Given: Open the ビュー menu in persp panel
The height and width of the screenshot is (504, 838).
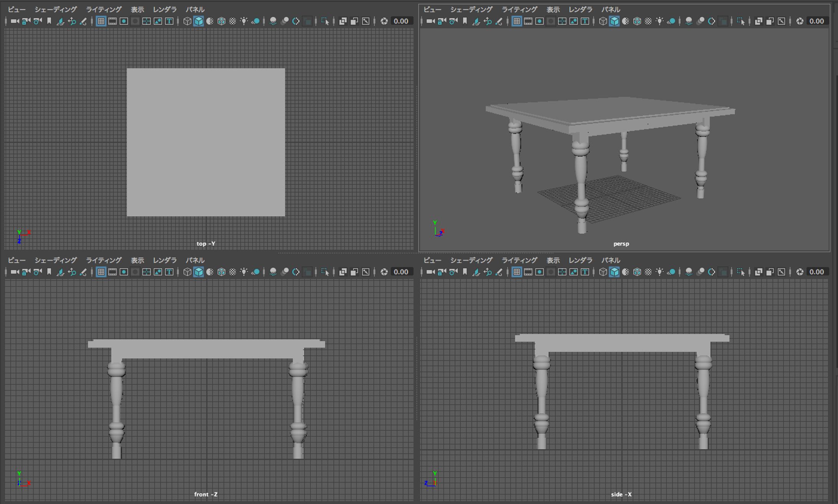Looking at the screenshot, I should point(432,10).
